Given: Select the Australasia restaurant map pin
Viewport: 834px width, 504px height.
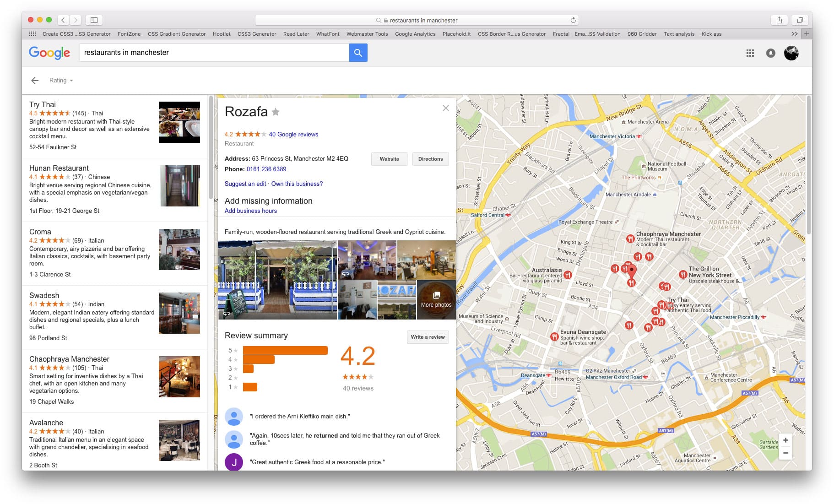Looking at the screenshot, I should click(568, 275).
